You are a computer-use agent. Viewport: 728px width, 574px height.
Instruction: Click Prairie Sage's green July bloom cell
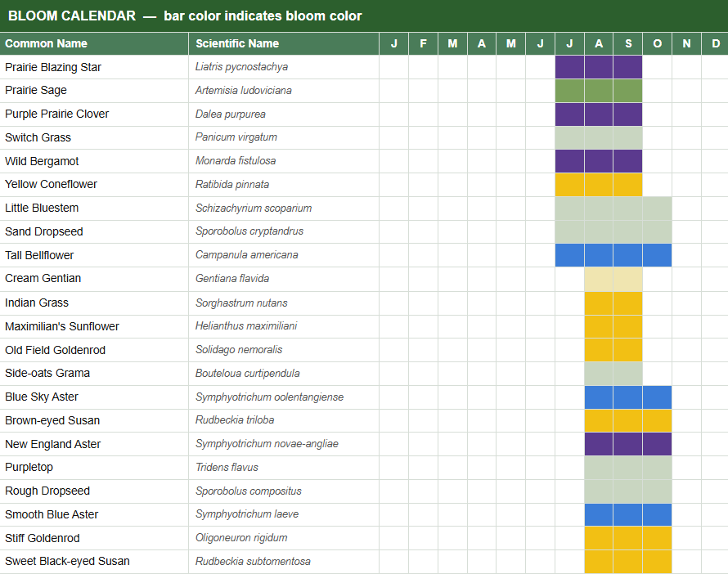[569, 91]
